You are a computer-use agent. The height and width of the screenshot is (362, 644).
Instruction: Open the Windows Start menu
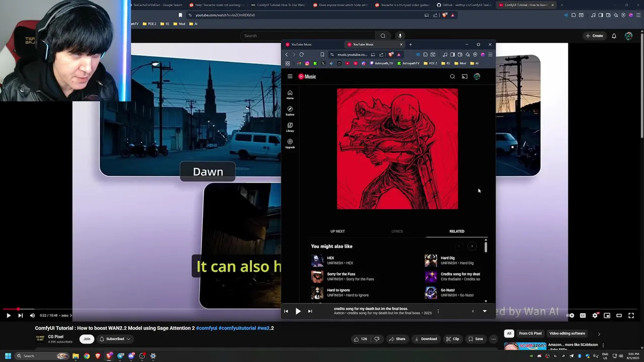pos(8,356)
